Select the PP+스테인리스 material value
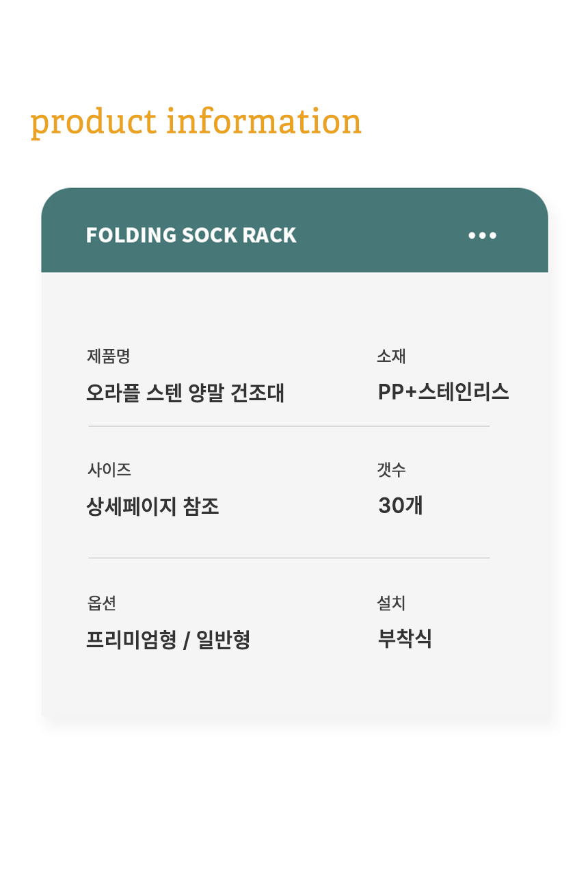Viewport: 588px width, 873px height. [x=443, y=392]
